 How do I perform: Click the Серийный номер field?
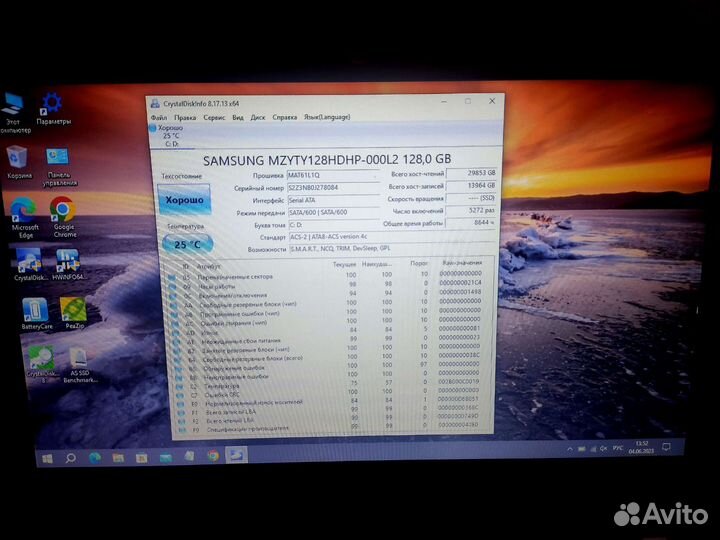click(333, 188)
